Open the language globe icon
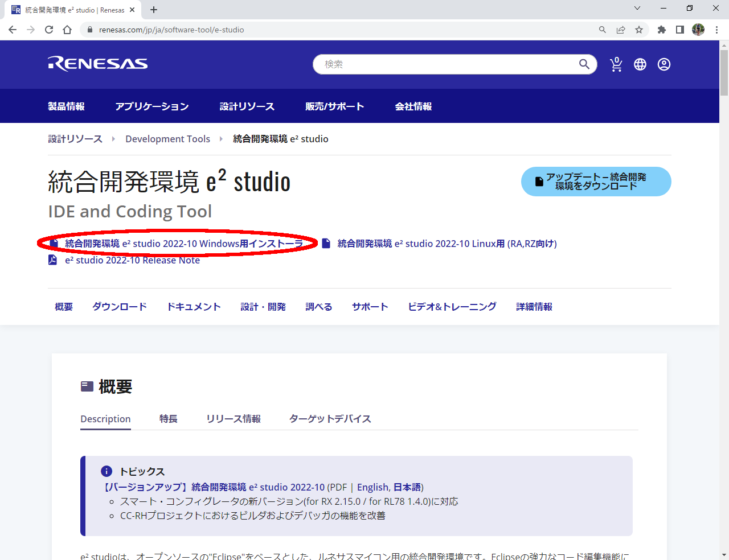The height and width of the screenshot is (560, 729). [x=640, y=64]
